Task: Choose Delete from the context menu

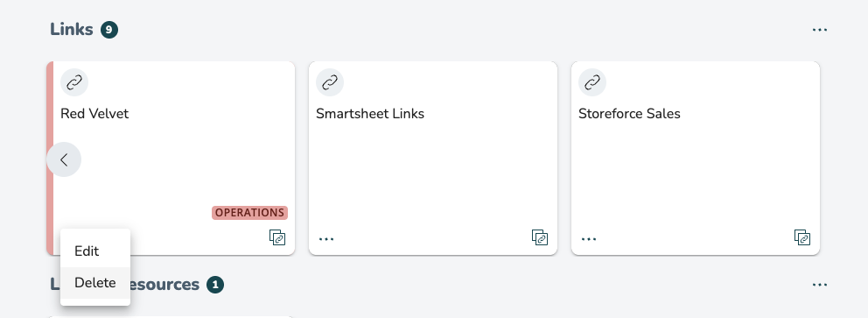Action: pyautogui.click(x=95, y=283)
